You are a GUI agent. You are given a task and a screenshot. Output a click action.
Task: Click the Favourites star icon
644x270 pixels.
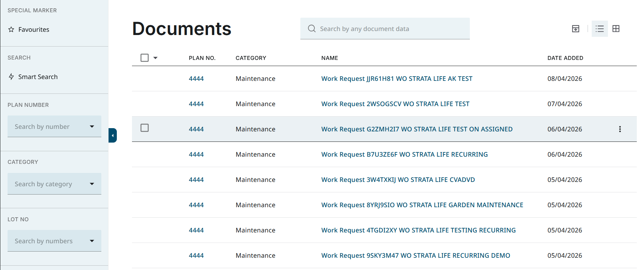[11, 30]
